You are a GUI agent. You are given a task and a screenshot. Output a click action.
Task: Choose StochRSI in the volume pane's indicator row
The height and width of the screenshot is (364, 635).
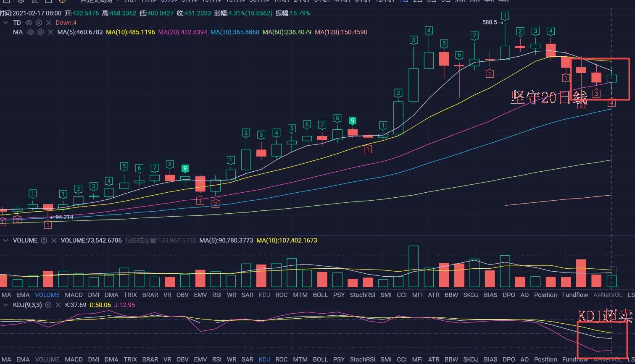point(362,295)
